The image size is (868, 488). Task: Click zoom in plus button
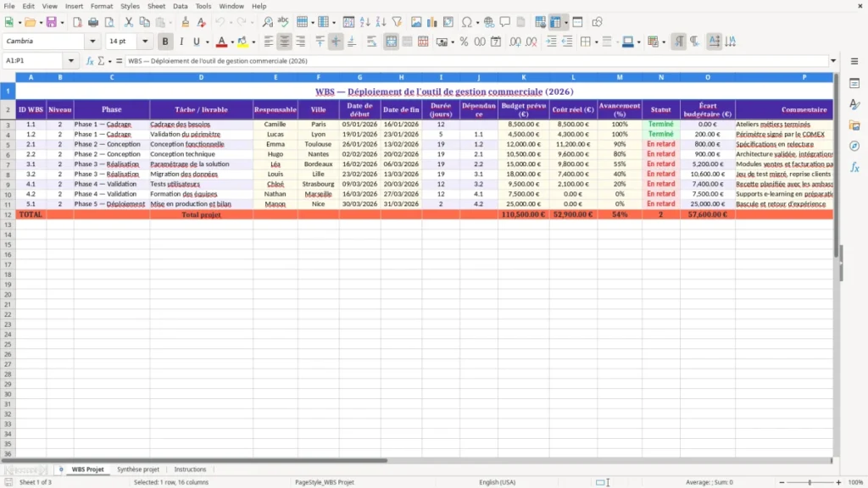click(838, 482)
